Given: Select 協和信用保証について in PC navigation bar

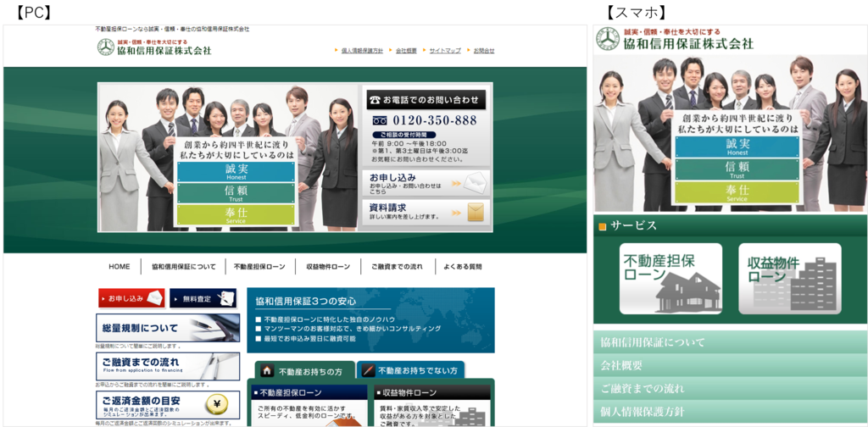Looking at the screenshot, I should (x=184, y=267).
